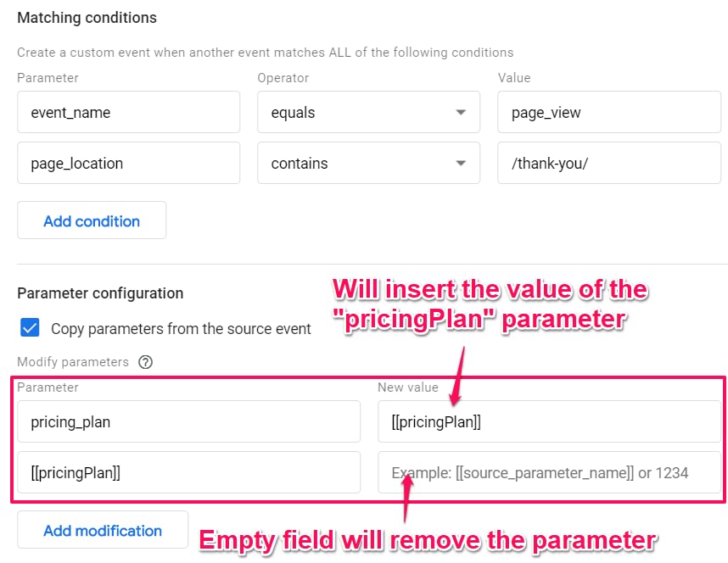
Task: Click the Modify parameters label text
Action: coord(73,361)
